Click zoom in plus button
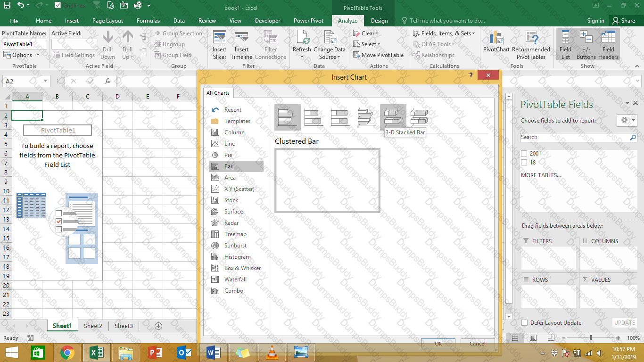 618,338
